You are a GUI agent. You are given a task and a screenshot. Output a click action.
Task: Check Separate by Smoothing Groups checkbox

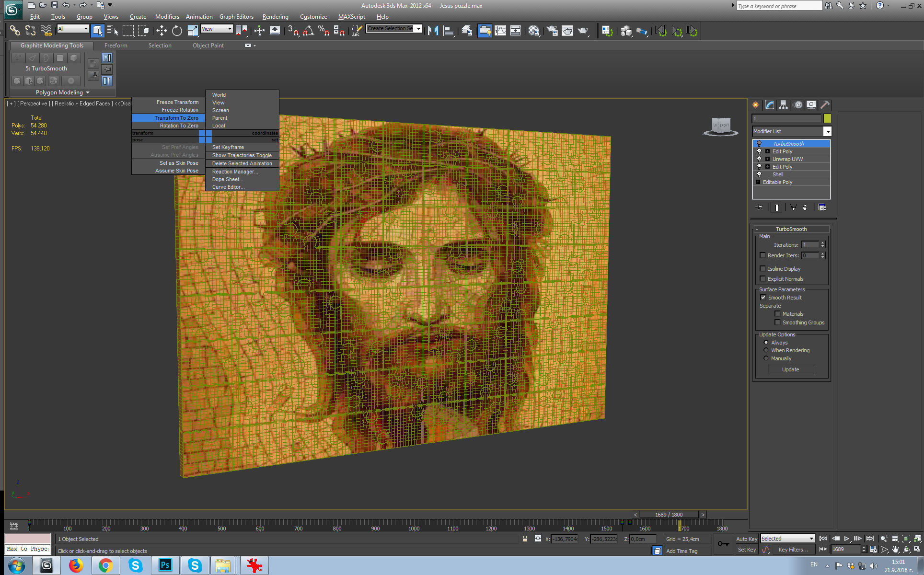777,322
